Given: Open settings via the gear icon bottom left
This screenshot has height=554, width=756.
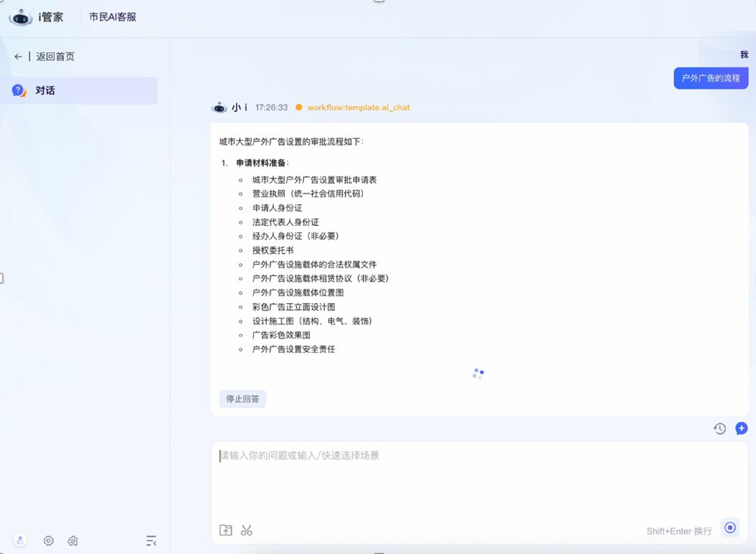Looking at the screenshot, I should [48, 541].
